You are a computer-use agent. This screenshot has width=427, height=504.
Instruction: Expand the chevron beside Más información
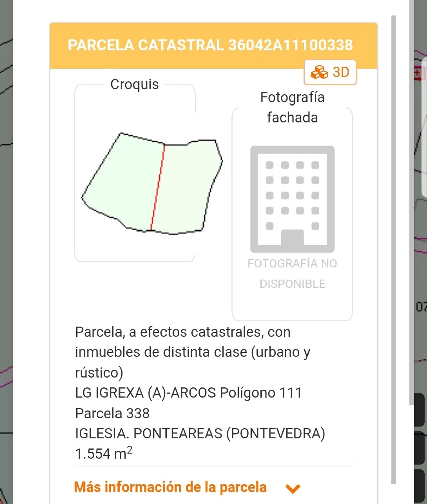293,488
